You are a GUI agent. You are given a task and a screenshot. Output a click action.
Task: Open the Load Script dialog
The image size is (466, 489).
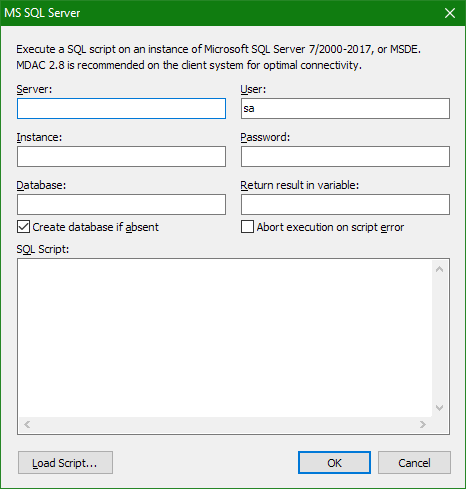point(65,463)
